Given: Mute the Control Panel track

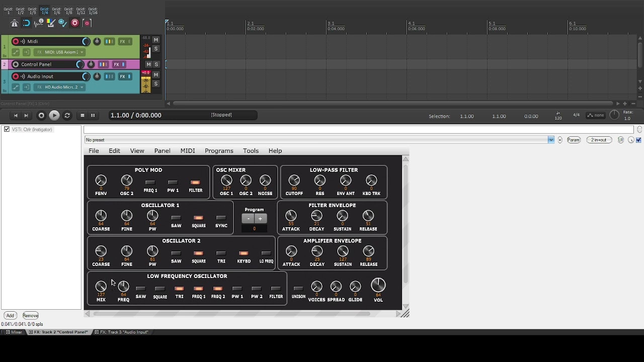Looking at the screenshot, I should (148, 64).
